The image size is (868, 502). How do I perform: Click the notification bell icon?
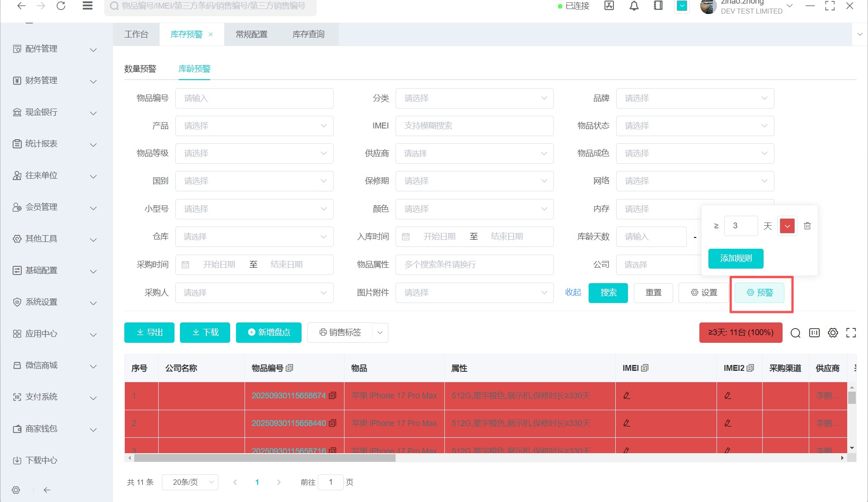[634, 6]
